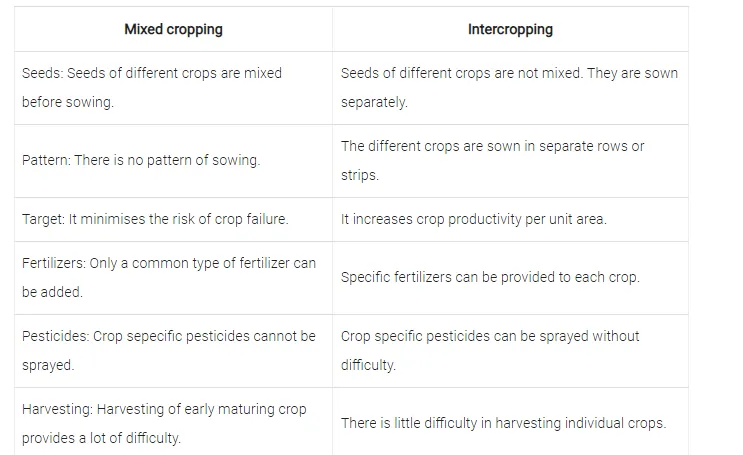Click the word "strips." in the table
Viewport: 743px width, 455px height.
pyautogui.click(x=360, y=175)
